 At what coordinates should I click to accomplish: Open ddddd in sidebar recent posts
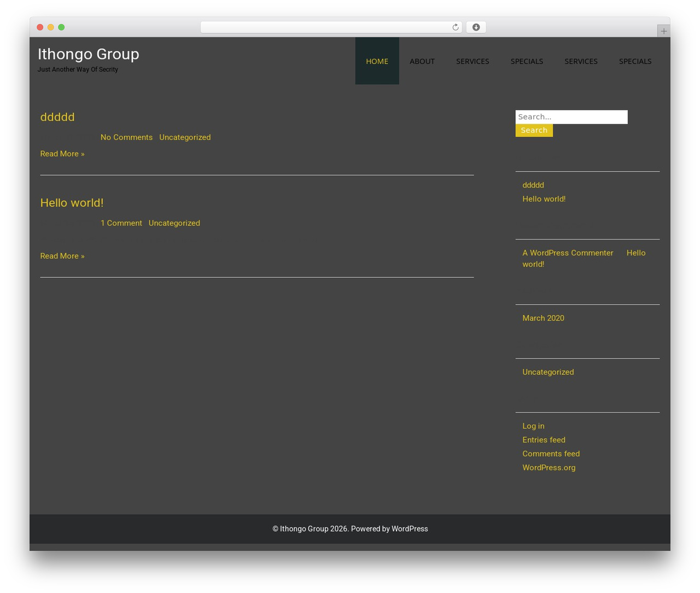coord(533,185)
